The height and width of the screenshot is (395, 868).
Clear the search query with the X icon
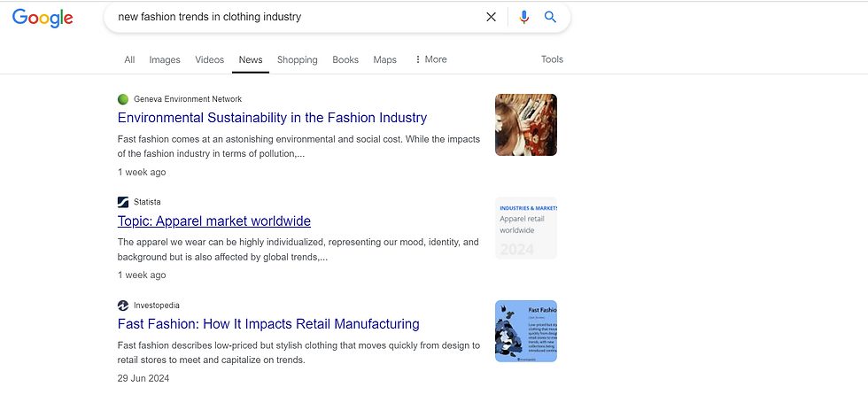[491, 17]
